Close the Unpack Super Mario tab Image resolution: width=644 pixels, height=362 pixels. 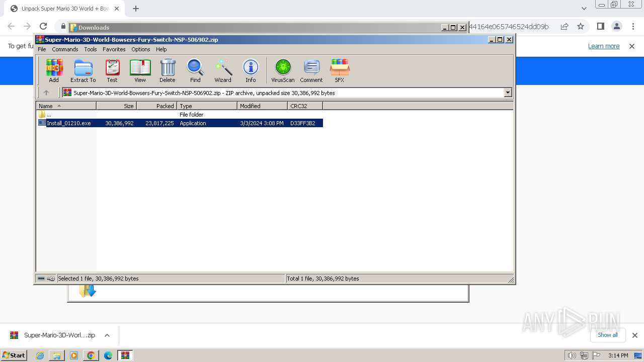point(117,9)
